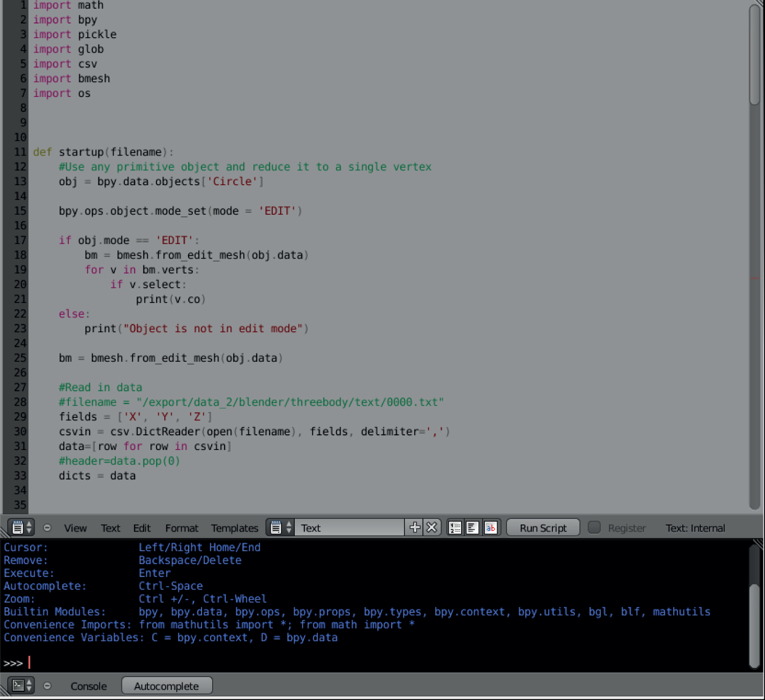Open the Edit menu
The width and height of the screenshot is (765, 700).
[x=142, y=528]
